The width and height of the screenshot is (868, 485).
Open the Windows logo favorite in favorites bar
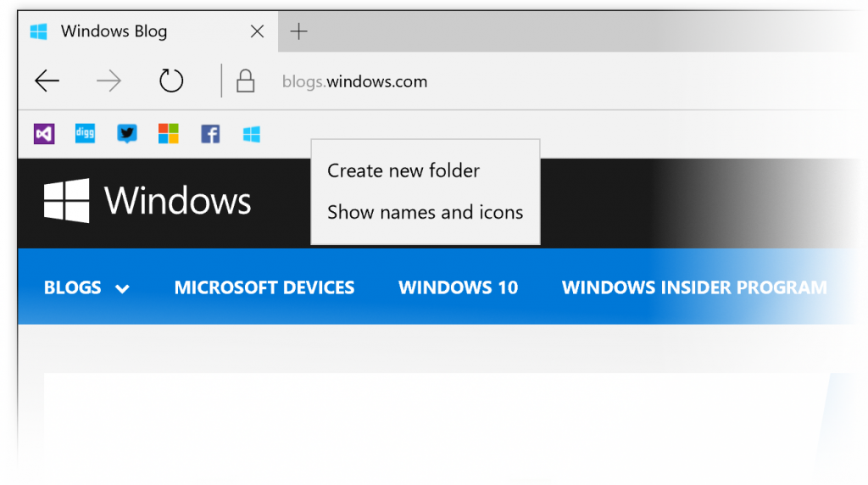(252, 134)
